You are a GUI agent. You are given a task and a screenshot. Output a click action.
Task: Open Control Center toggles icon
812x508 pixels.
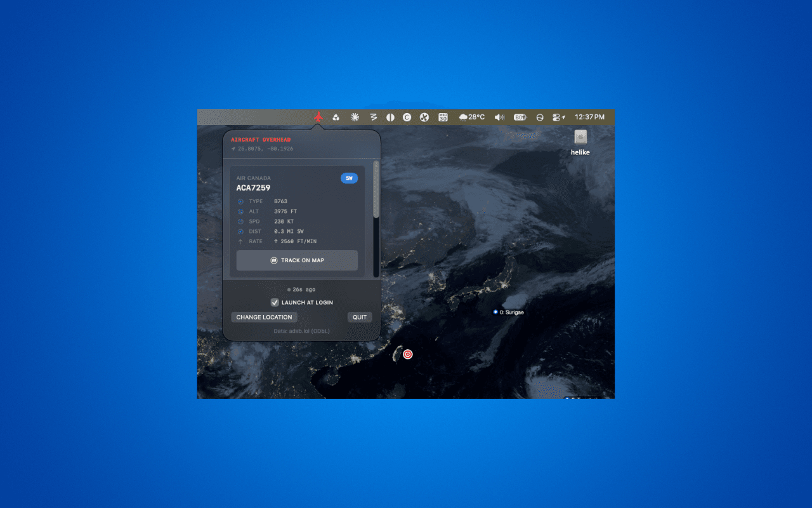tap(558, 117)
